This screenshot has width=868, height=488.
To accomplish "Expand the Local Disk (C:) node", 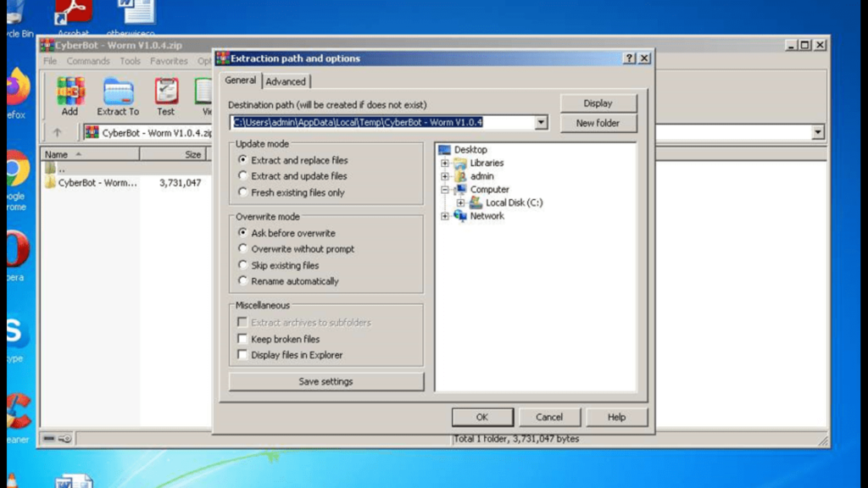I will pos(460,202).
